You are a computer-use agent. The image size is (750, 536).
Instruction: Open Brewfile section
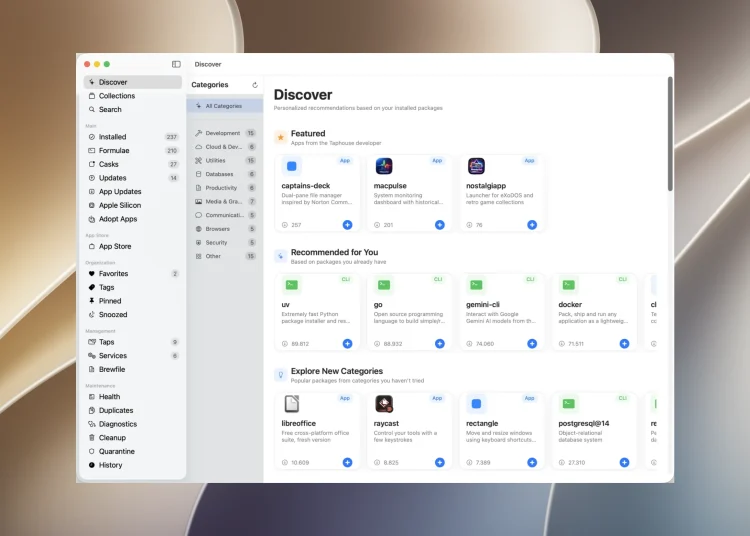[132, 369]
